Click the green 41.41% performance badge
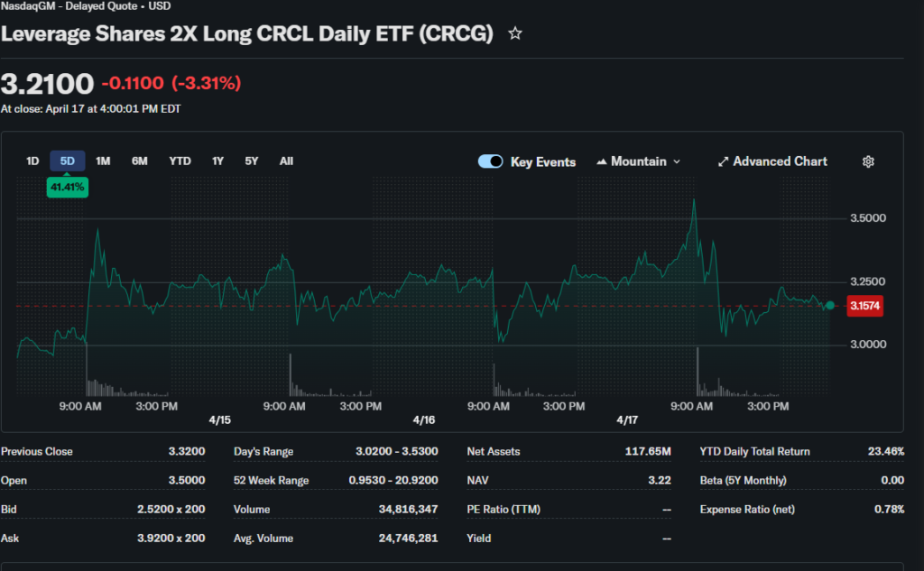 pos(68,187)
